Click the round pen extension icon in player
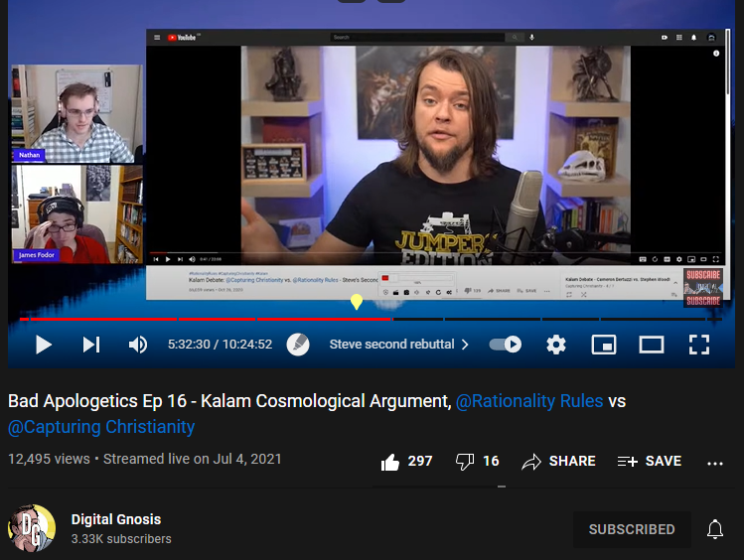The image size is (744, 560). (298, 345)
